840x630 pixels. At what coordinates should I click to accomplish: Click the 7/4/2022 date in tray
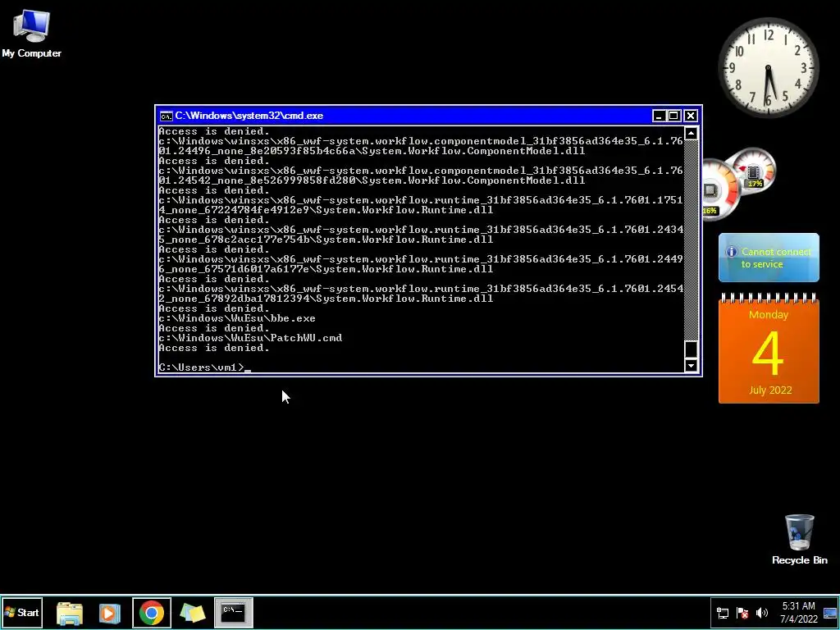799,619
